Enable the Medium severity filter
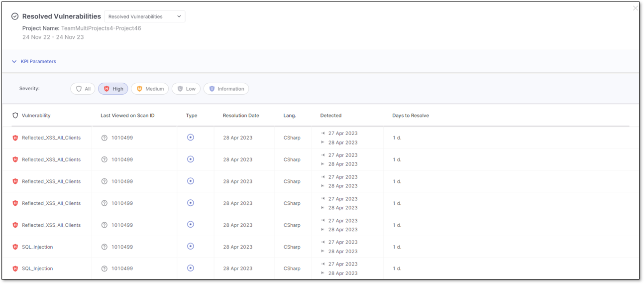 click(x=150, y=89)
